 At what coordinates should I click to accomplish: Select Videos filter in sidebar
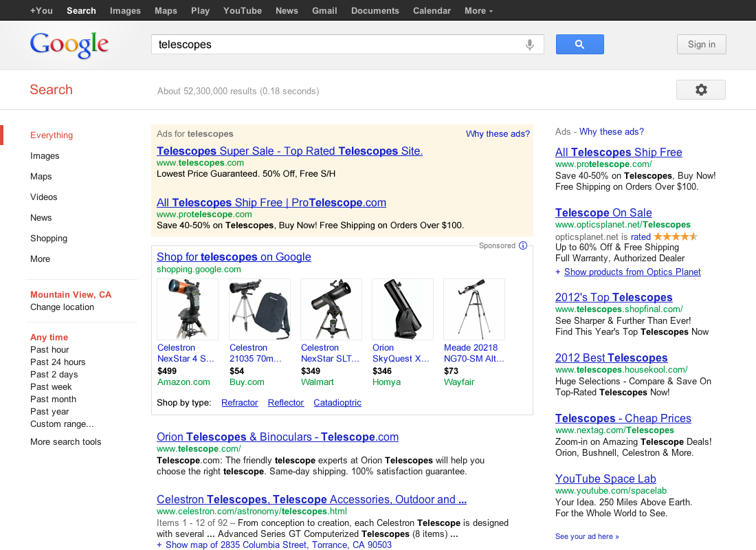43,197
